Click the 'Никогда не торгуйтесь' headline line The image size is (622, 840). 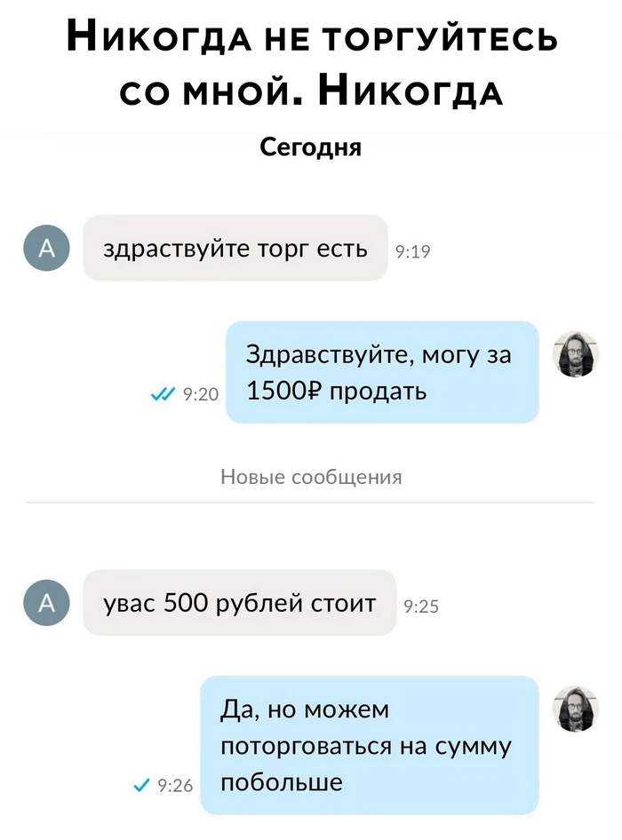312,38
